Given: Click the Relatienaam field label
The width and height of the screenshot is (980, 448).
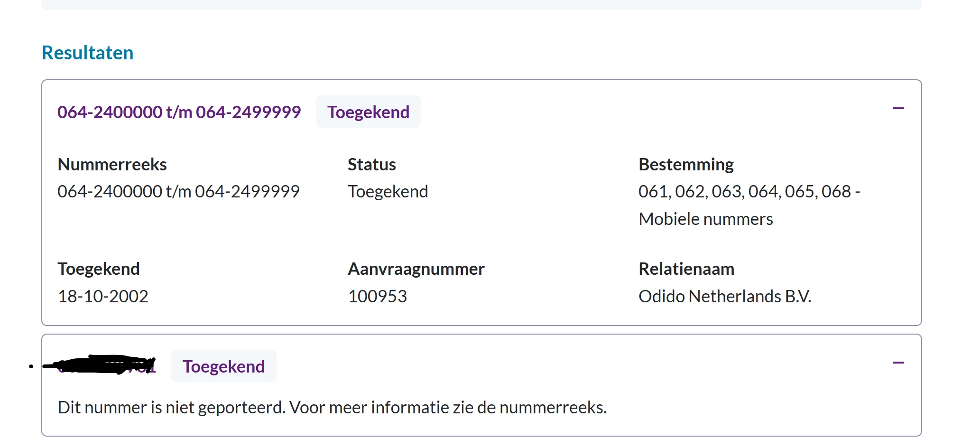Looking at the screenshot, I should (x=686, y=269).
